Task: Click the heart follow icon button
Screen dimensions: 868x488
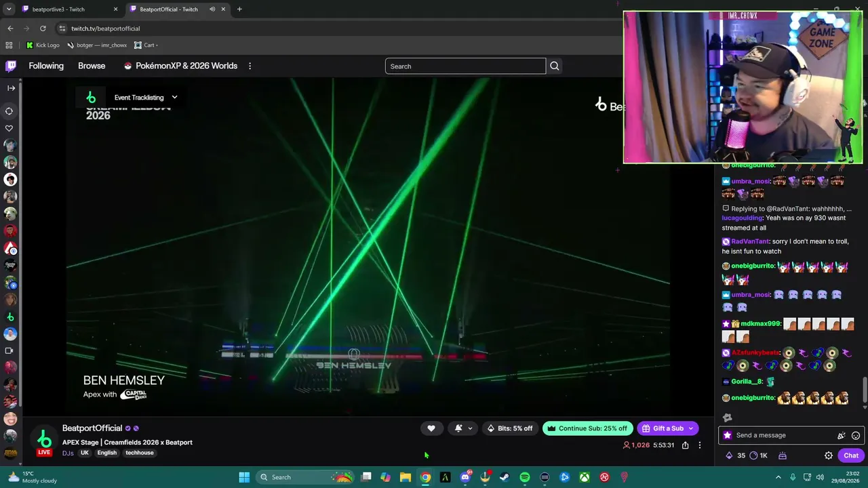Action: tap(431, 428)
